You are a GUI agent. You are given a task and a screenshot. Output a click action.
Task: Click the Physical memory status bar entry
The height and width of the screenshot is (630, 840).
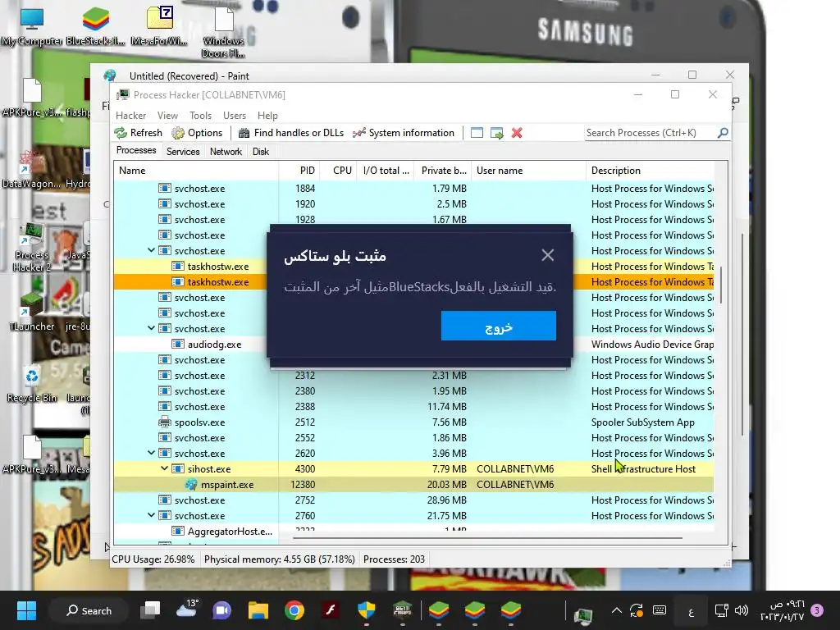click(x=279, y=559)
